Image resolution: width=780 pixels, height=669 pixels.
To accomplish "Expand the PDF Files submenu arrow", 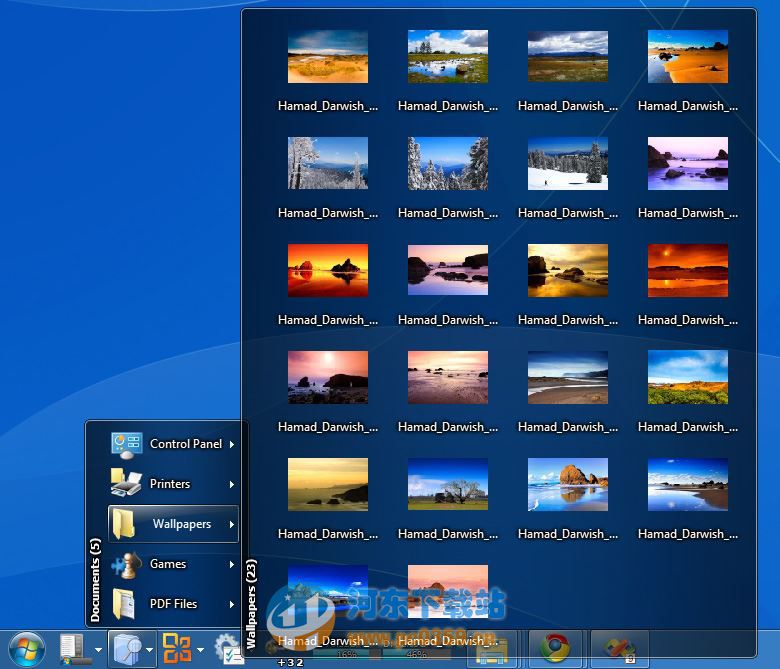I will click(232, 604).
